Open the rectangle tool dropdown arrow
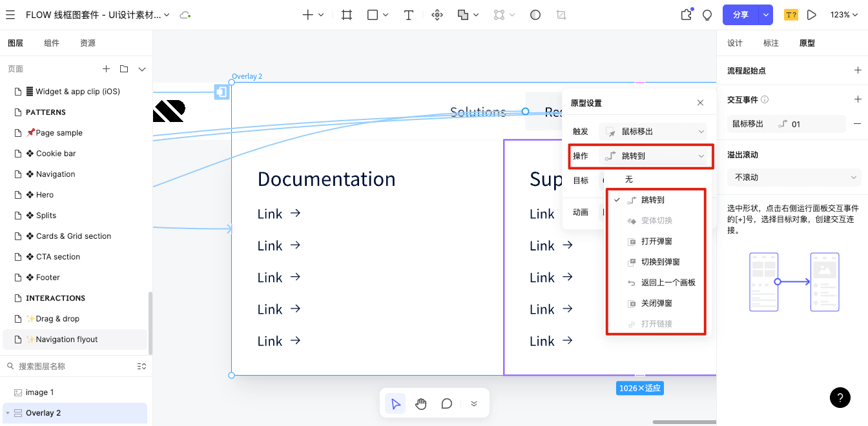 pos(386,15)
